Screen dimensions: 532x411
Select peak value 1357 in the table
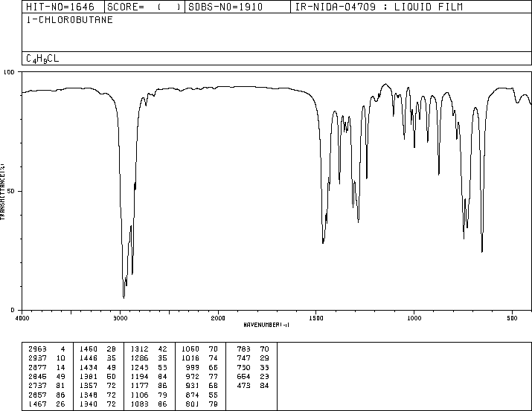[89, 386]
